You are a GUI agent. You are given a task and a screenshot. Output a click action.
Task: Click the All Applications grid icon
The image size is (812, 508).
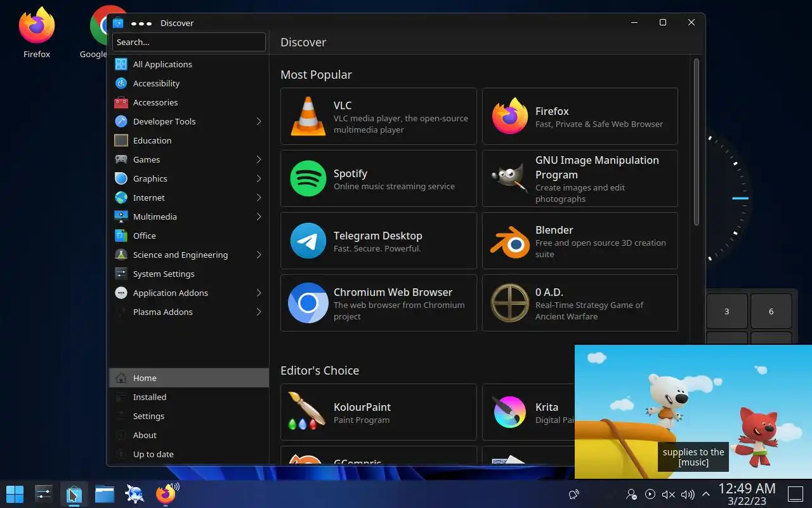point(121,64)
